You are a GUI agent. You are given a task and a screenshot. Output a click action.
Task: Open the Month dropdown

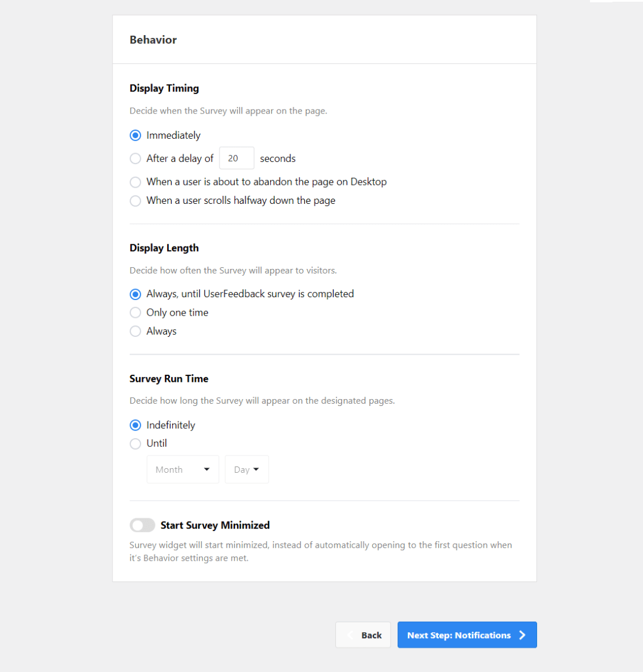pyautogui.click(x=183, y=469)
